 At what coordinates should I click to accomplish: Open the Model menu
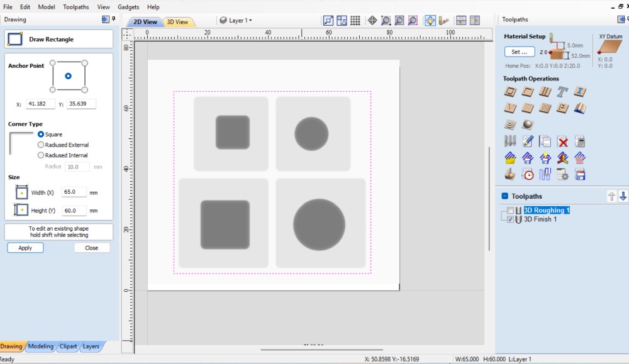(47, 7)
